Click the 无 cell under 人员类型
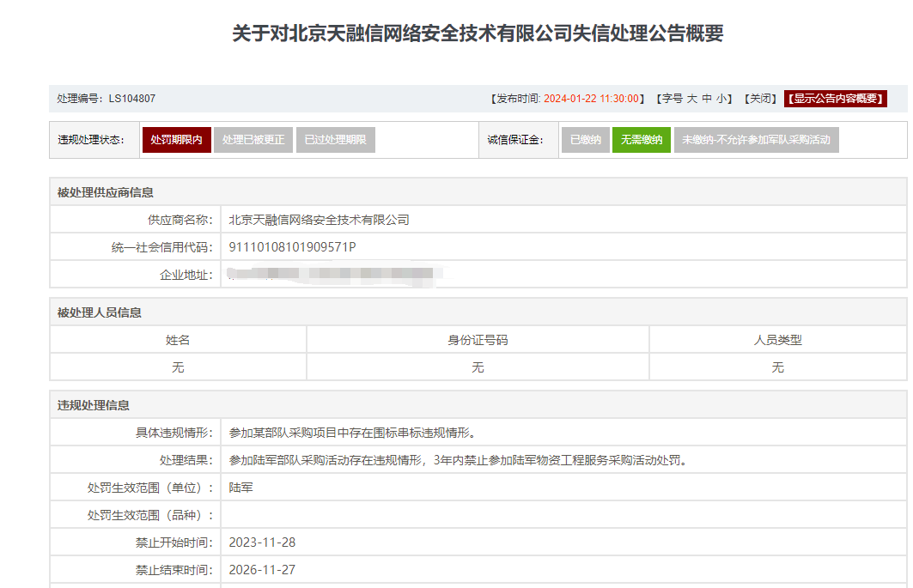This screenshot has width=913, height=588. point(778,367)
